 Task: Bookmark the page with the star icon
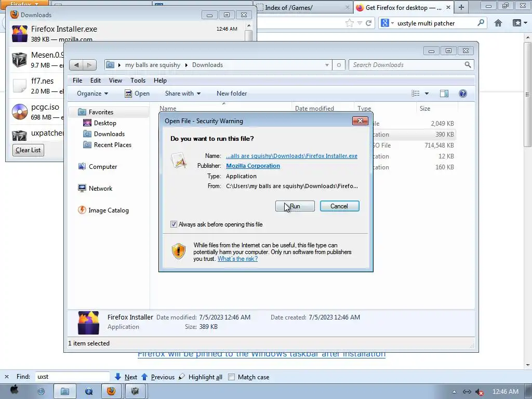pyautogui.click(x=349, y=23)
